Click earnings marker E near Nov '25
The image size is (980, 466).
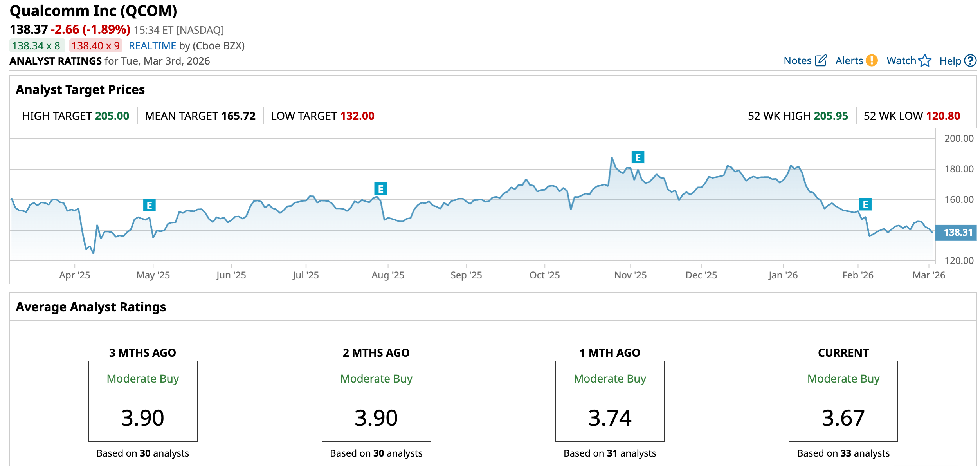pos(638,157)
